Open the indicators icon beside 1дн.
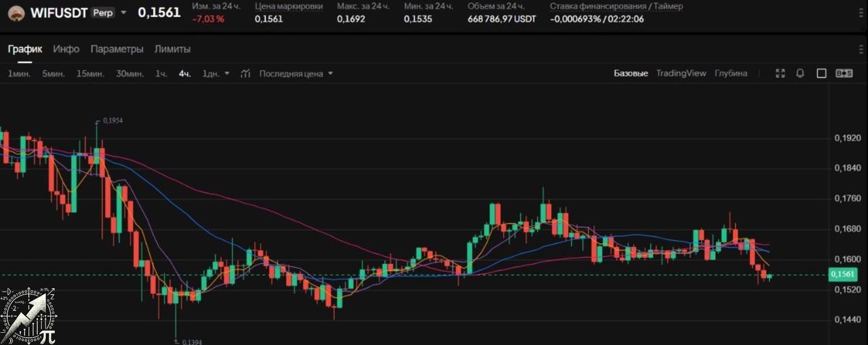This screenshot has height=345, width=868. [x=245, y=73]
